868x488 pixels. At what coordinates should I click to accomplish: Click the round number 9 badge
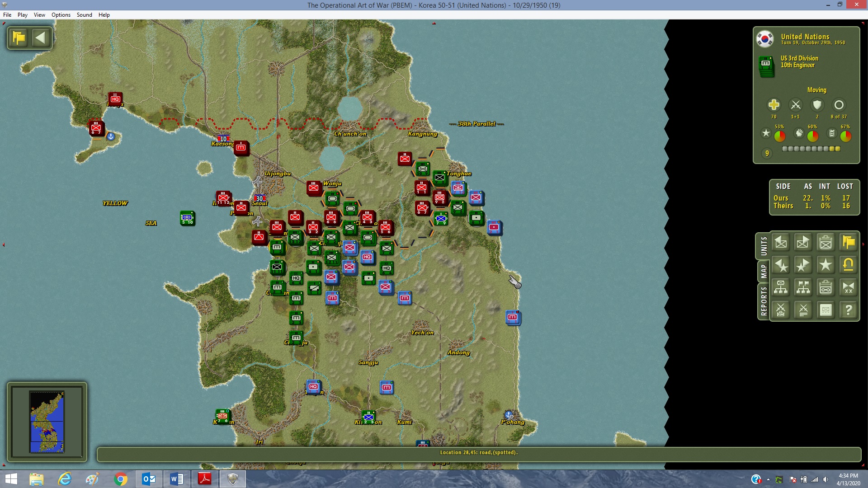point(767,154)
